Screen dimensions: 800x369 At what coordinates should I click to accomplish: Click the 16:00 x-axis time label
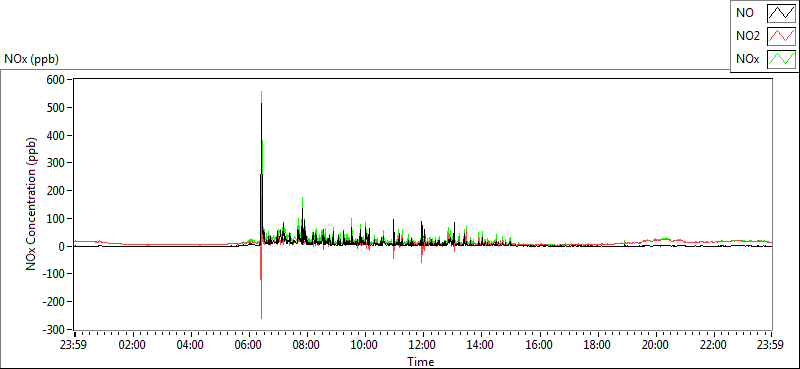point(539,344)
